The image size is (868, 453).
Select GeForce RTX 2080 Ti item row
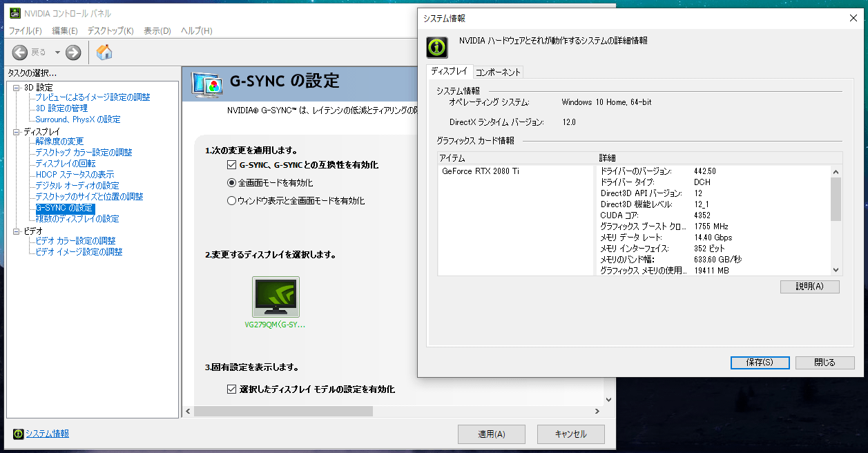[516, 171]
